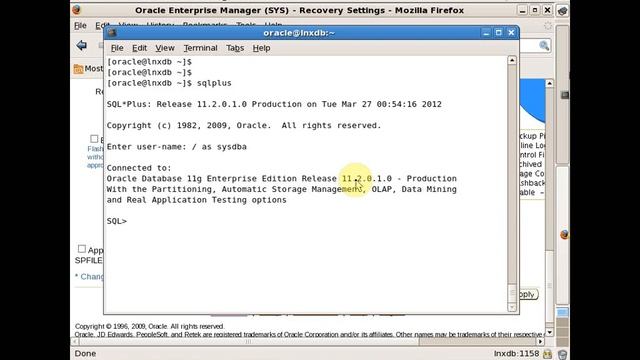Close the Firefox window

tap(548, 10)
